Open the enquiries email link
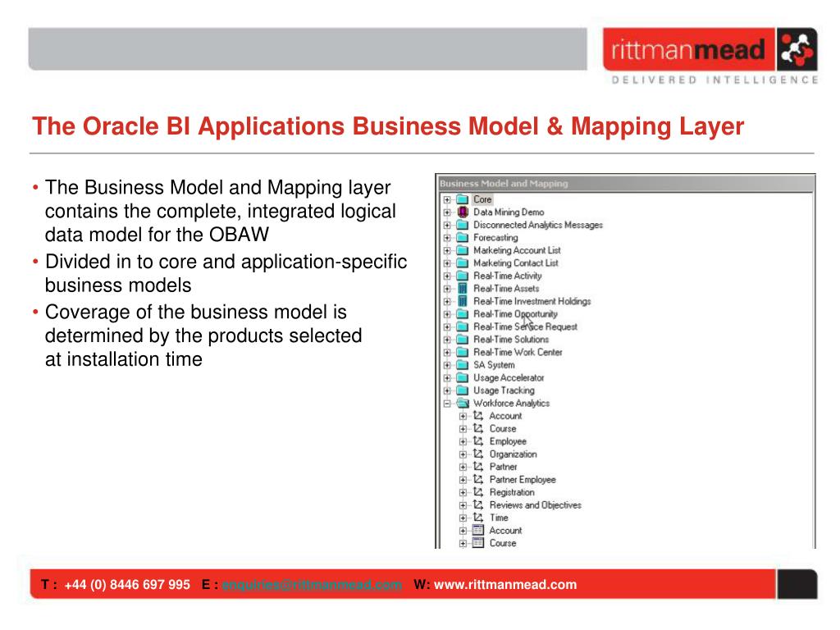Viewport: 840px width, 630px height. 312,585
